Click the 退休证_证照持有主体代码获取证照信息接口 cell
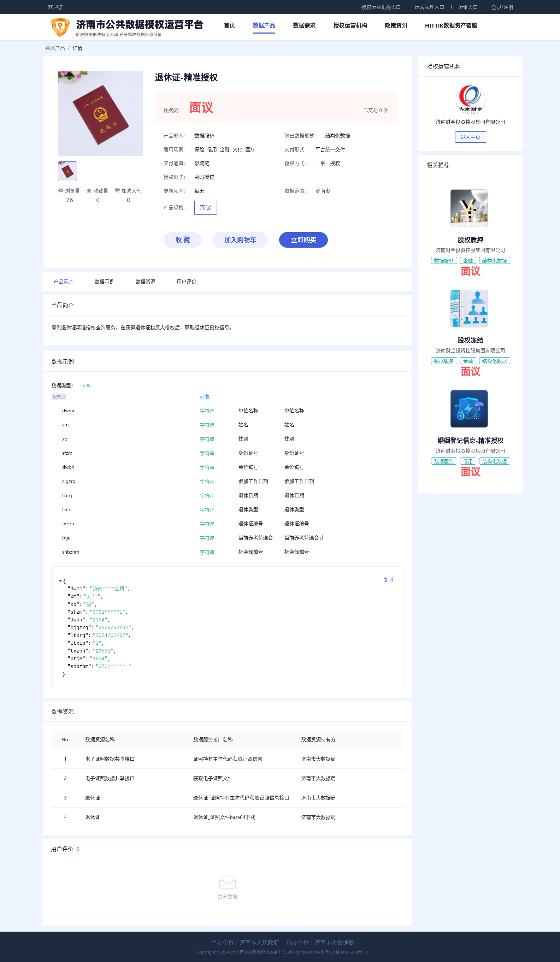Screen dimensions: 560x962 click(x=241, y=798)
